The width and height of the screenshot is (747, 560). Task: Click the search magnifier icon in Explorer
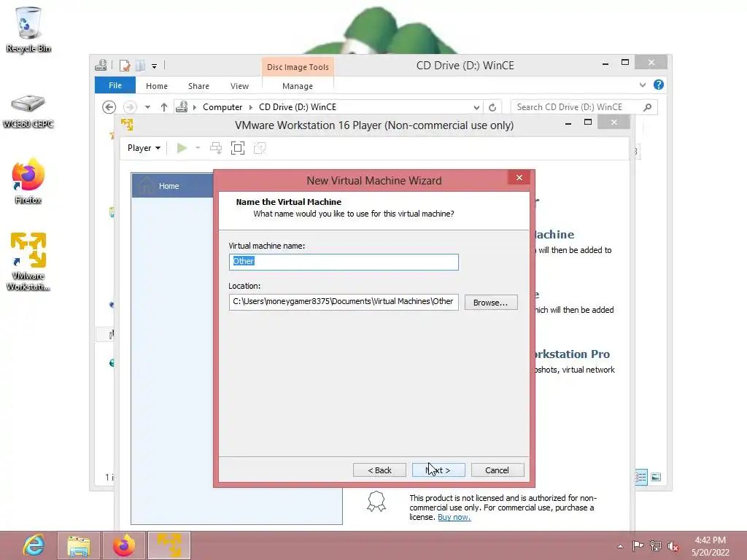648,107
